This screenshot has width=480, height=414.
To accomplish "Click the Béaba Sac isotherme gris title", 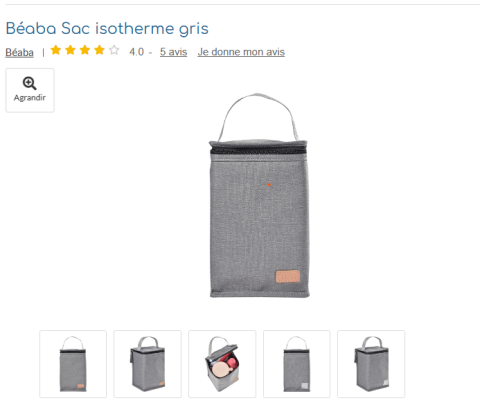I will (x=107, y=29).
